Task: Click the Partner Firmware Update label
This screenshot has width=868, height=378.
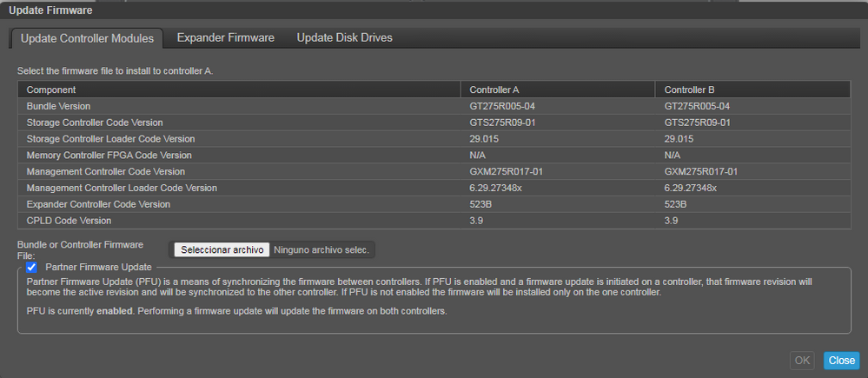Action: (x=98, y=268)
